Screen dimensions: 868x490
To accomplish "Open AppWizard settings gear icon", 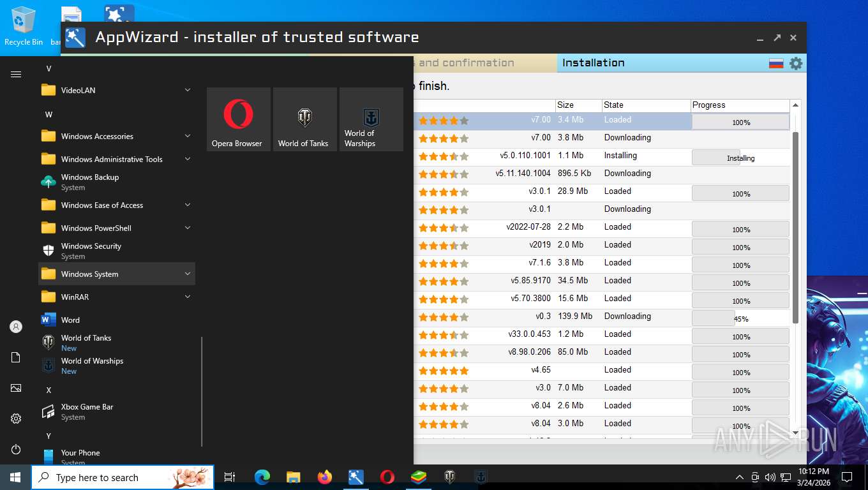I will pyautogui.click(x=796, y=63).
